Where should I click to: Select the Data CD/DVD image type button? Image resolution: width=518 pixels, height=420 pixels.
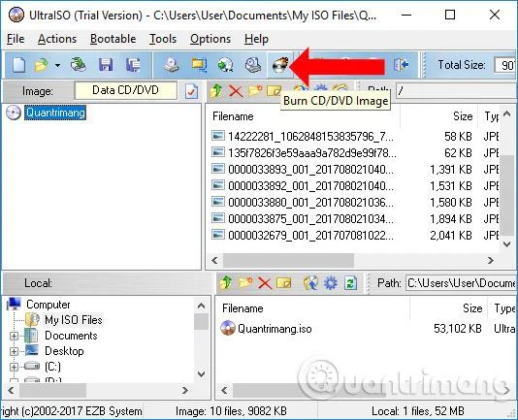pyautogui.click(x=125, y=90)
